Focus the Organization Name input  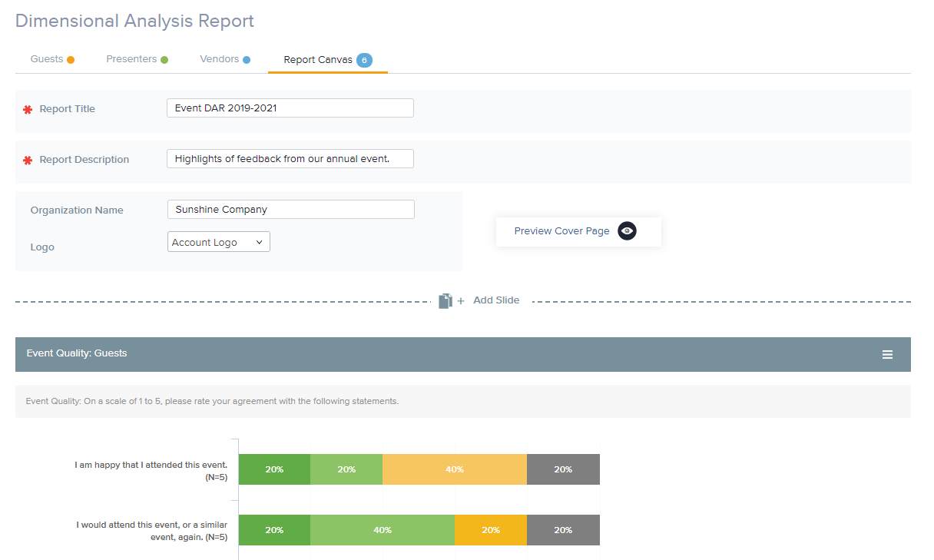(290, 210)
